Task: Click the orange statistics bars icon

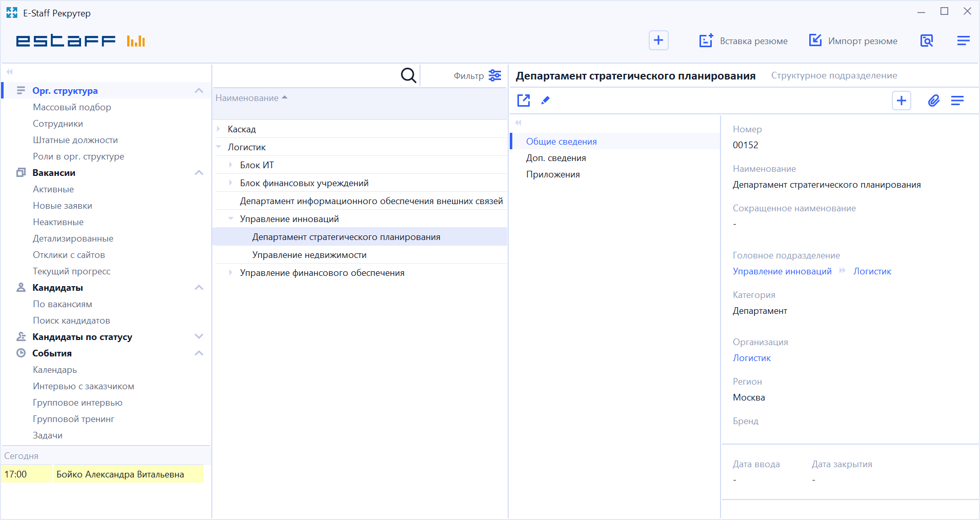Action: (136, 41)
